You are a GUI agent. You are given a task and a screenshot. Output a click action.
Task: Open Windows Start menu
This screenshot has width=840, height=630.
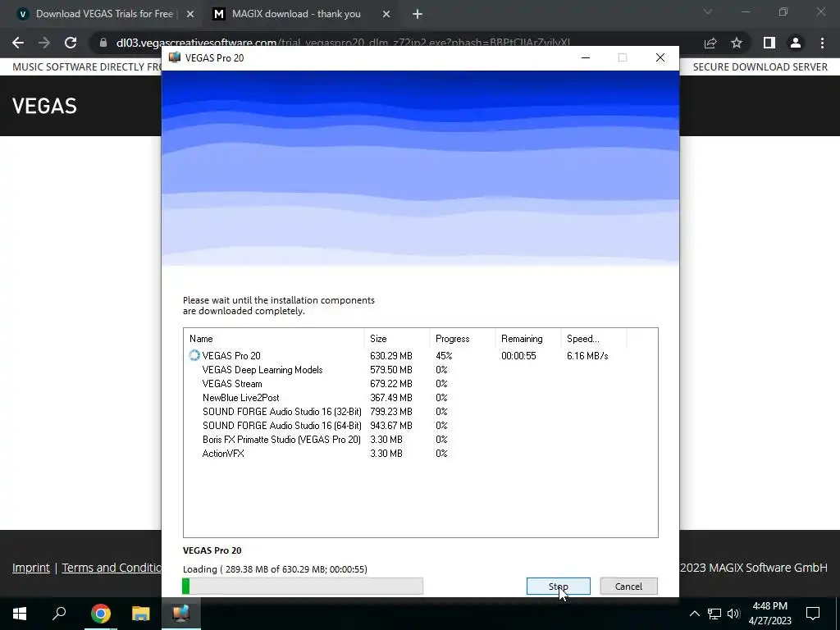[20, 614]
